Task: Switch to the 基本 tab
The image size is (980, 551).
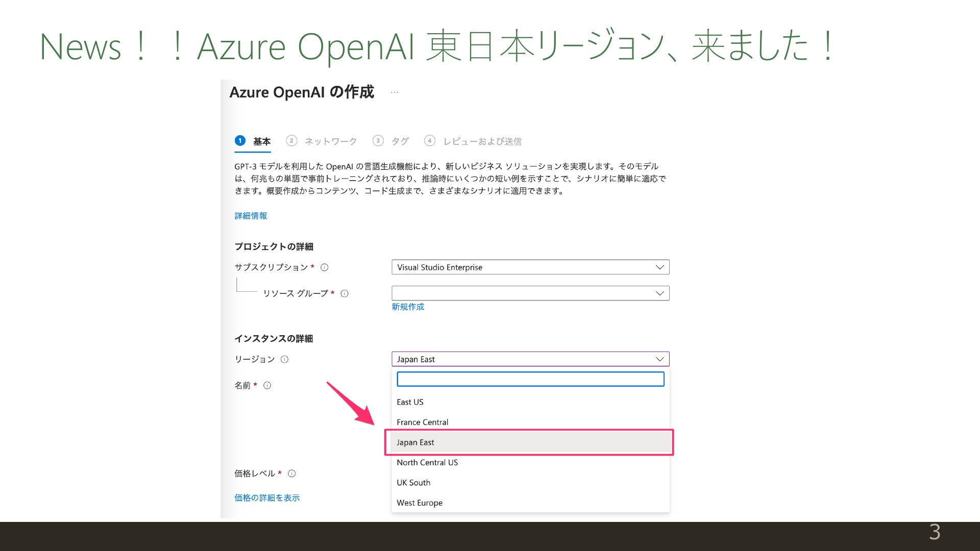Action: [x=253, y=141]
